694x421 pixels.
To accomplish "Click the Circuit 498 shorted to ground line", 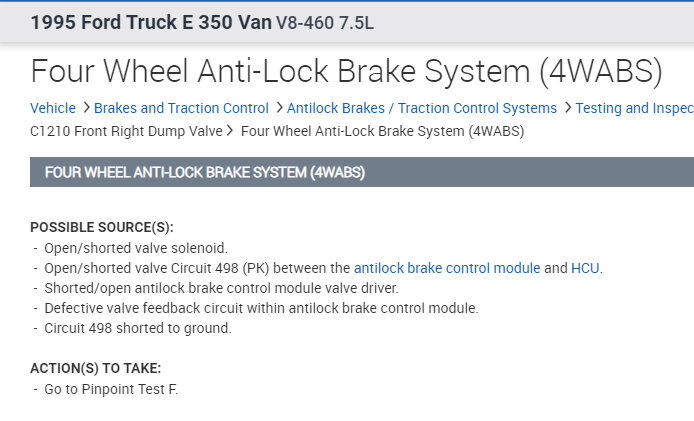I will (x=137, y=328).
